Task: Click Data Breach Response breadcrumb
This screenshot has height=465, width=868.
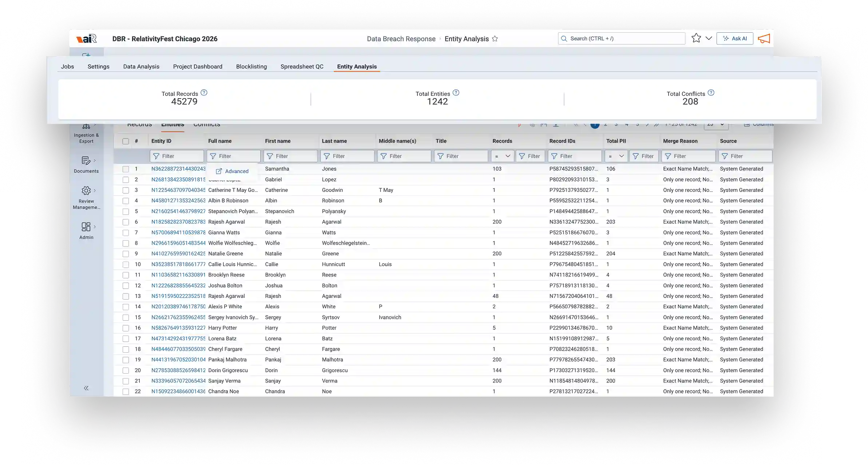Action: tap(401, 39)
